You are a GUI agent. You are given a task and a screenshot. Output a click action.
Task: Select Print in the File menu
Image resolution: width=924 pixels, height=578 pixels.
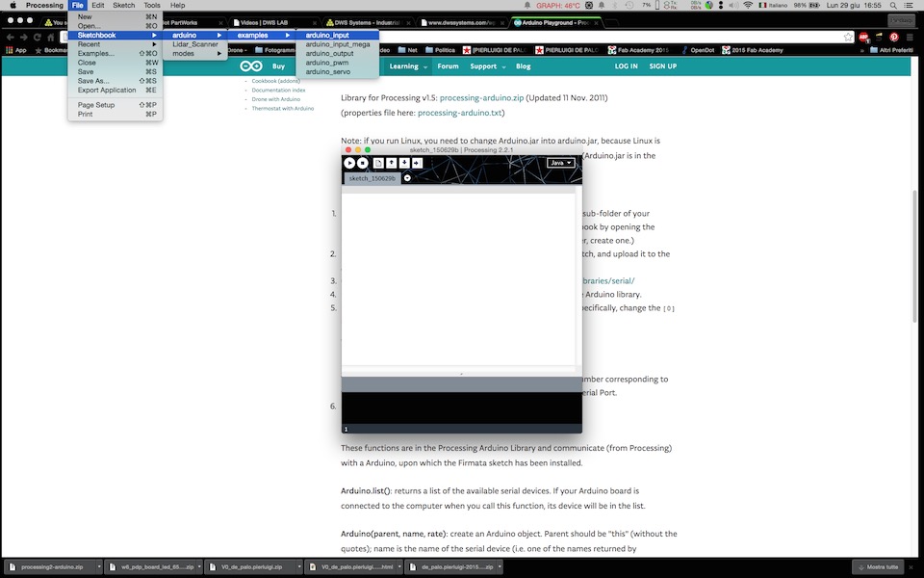coord(115,114)
